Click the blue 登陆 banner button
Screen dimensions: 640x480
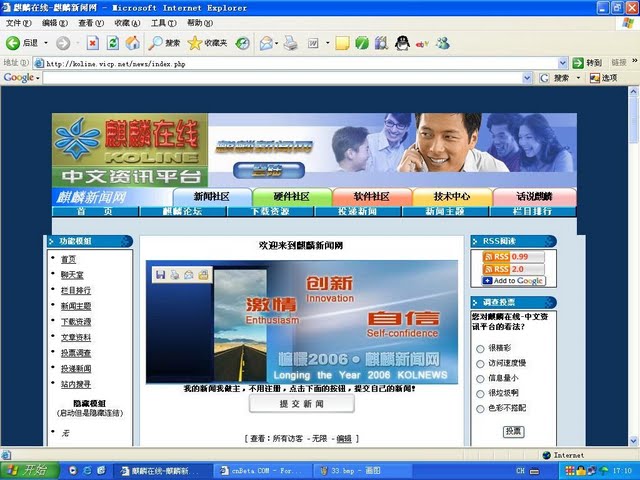coord(269,170)
